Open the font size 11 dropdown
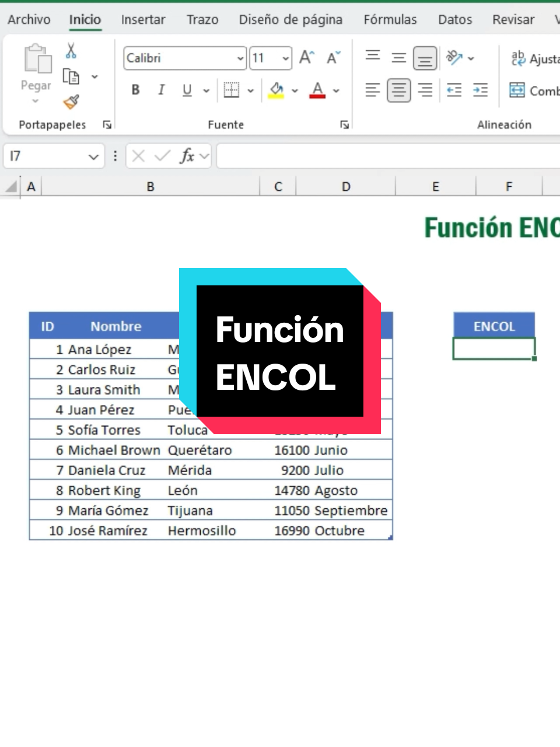Viewport: 560px width, 747px height. 285,58
